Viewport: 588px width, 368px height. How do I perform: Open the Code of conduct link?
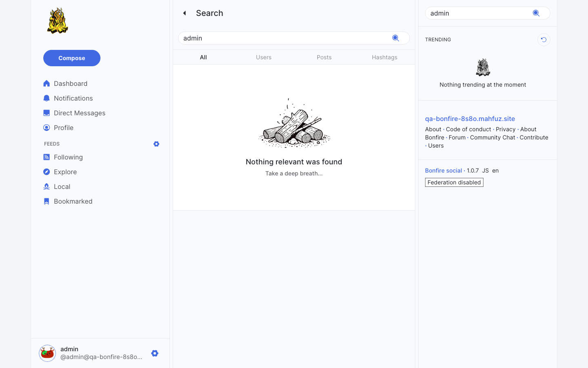(468, 129)
